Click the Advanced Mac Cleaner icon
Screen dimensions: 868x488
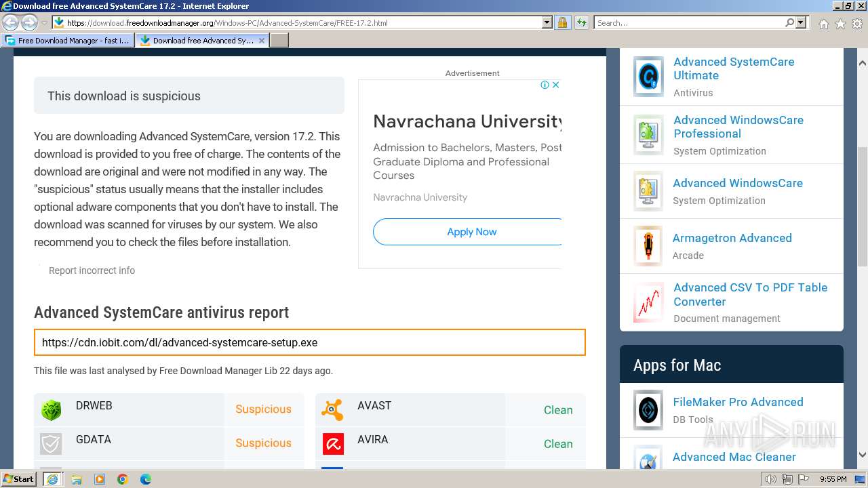[648, 458]
